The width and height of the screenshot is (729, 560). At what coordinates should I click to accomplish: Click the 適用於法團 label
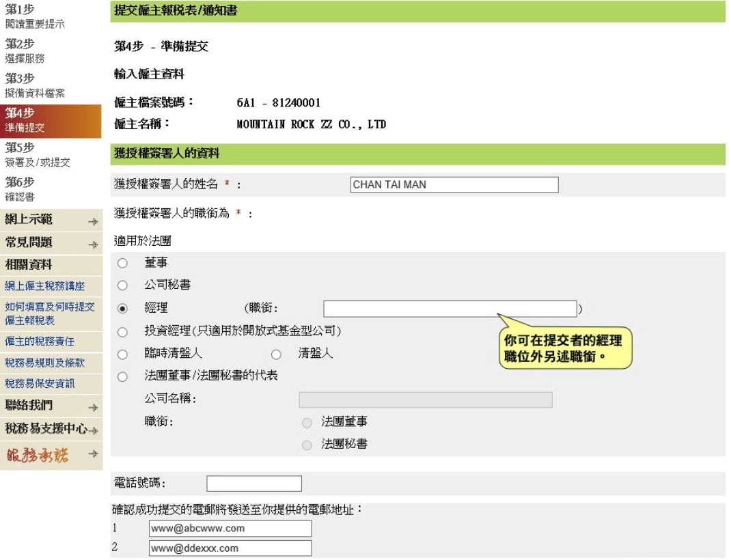click(x=142, y=240)
